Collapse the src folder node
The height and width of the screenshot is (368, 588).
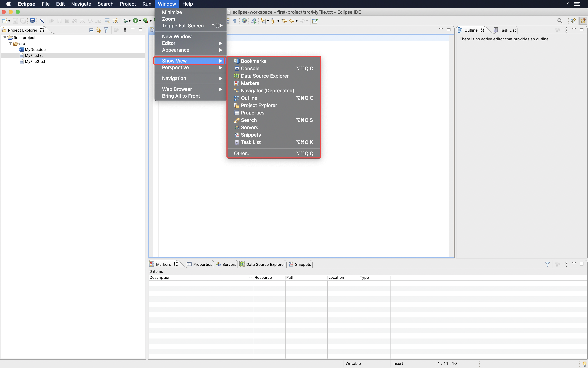11,44
